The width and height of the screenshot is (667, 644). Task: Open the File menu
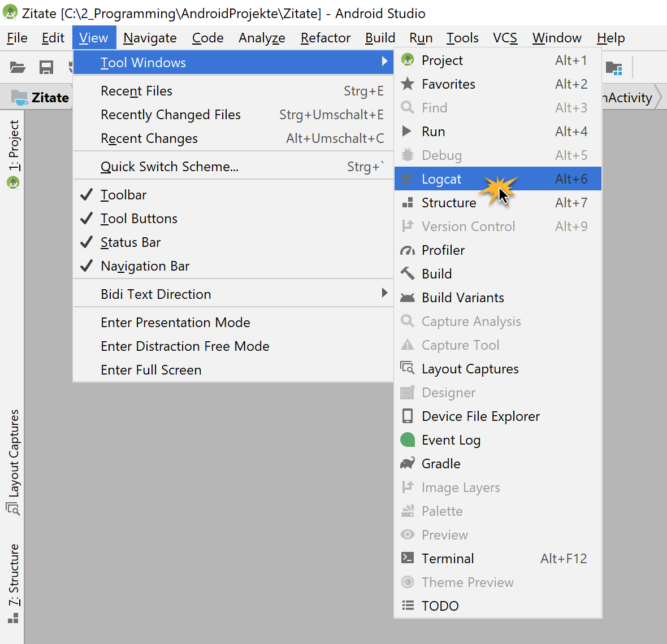click(x=17, y=38)
